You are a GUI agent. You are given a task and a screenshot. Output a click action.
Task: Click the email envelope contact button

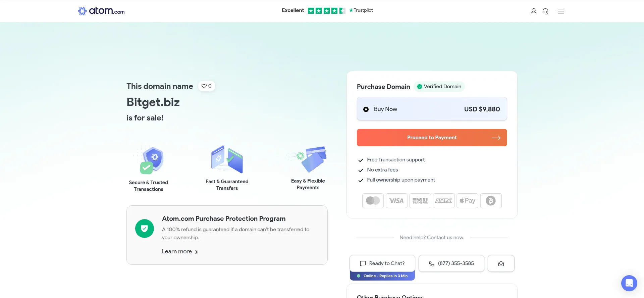click(501, 263)
